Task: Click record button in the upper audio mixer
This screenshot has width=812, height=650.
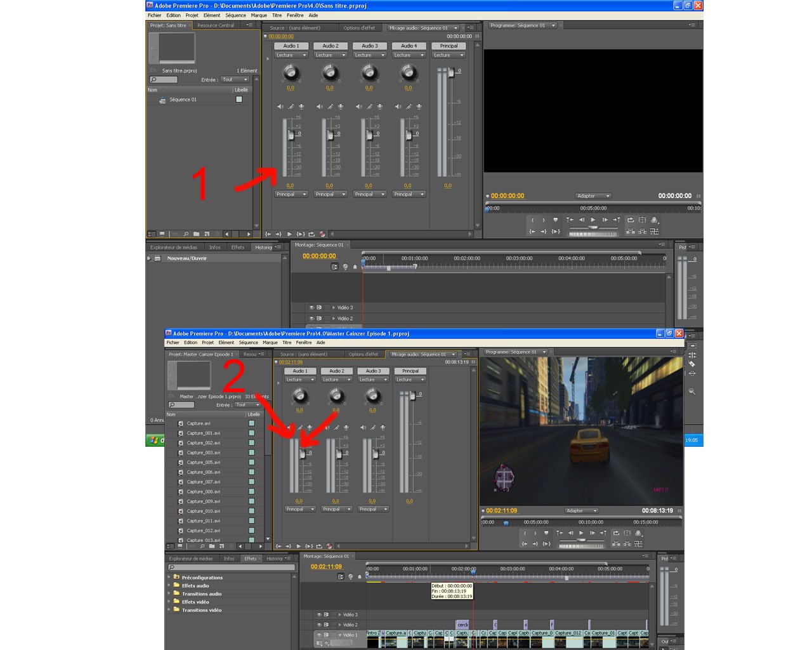Action: tap(322, 234)
